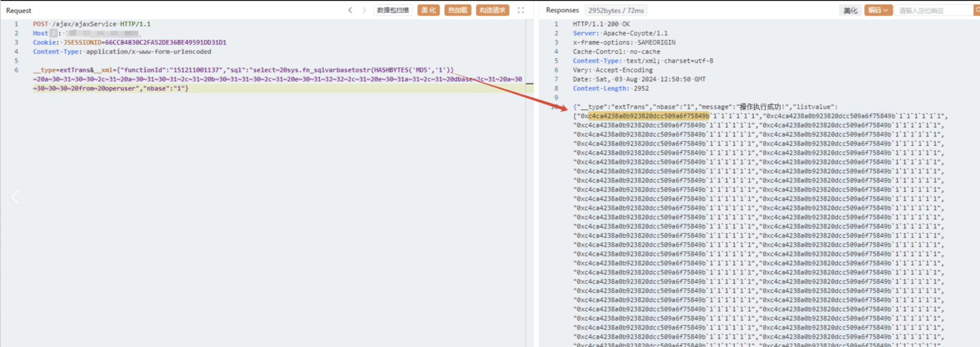This screenshot has height=347, width=980.
Task: Click the POST /ajax/ajaxService request line
Action: [x=92, y=24]
